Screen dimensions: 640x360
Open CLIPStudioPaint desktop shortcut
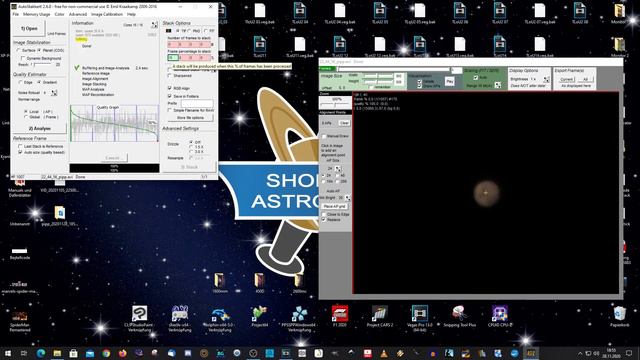140,317
